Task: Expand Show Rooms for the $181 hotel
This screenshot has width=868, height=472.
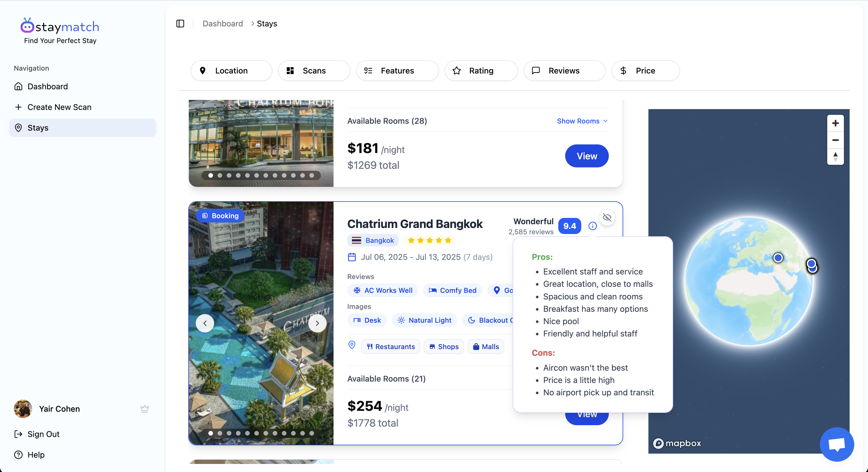Action: (582, 121)
